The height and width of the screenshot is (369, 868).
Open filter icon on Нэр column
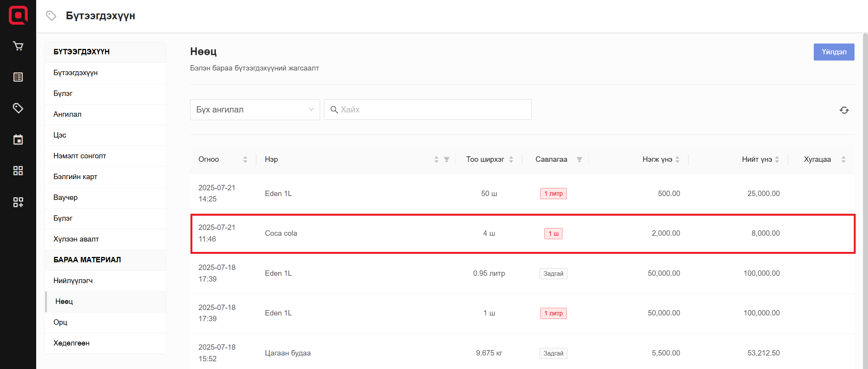[447, 159]
